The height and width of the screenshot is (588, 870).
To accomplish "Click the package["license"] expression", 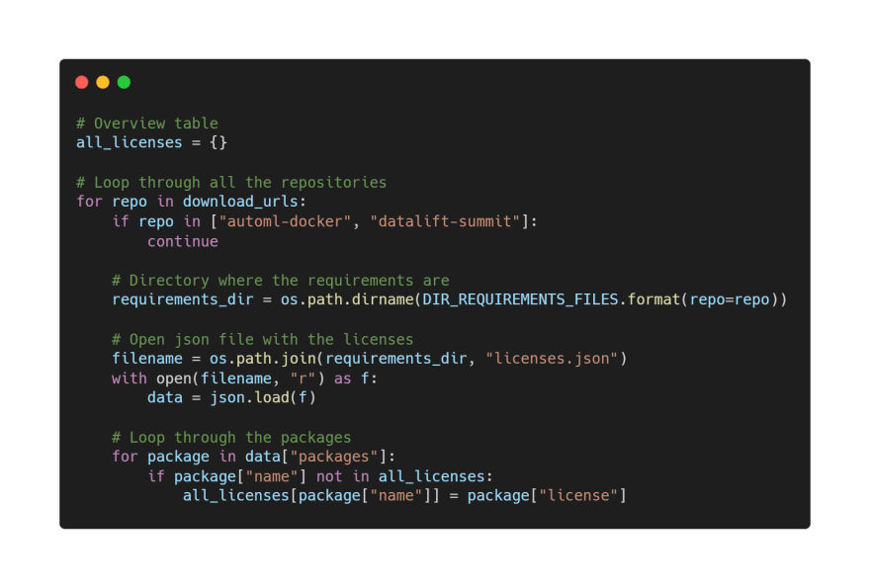I will pos(547,495).
